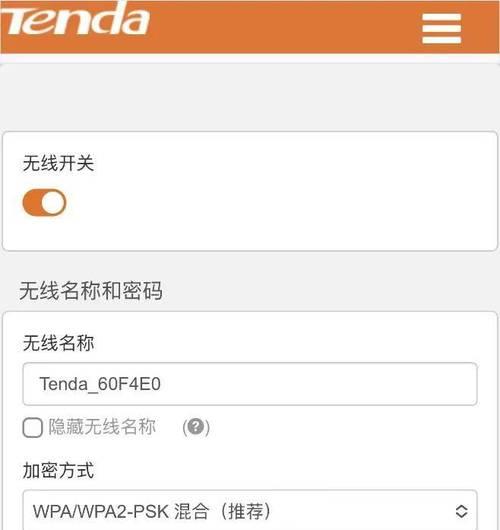Select the WPA/WPA2-PSK 混合 (推荐) option text
This screenshot has height=530, width=500.
point(152,511)
